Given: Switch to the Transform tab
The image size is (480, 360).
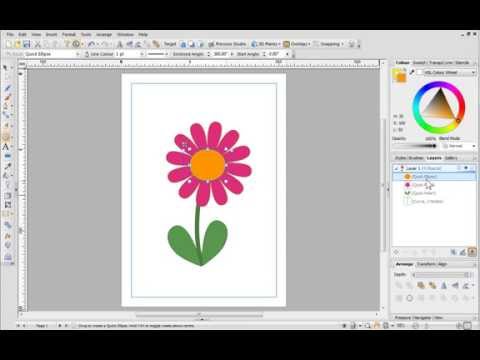Looking at the screenshot, I should tap(426, 264).
